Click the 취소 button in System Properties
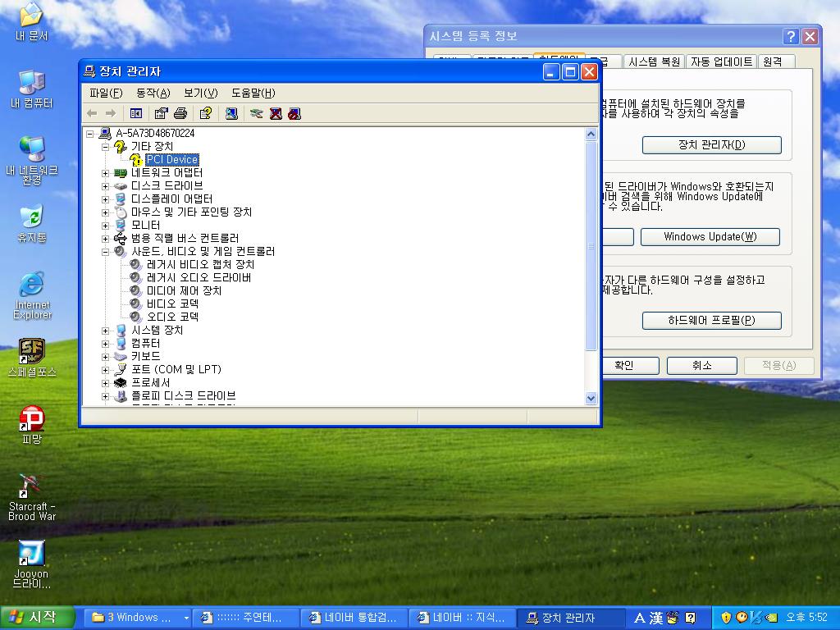 coord(702,365)
